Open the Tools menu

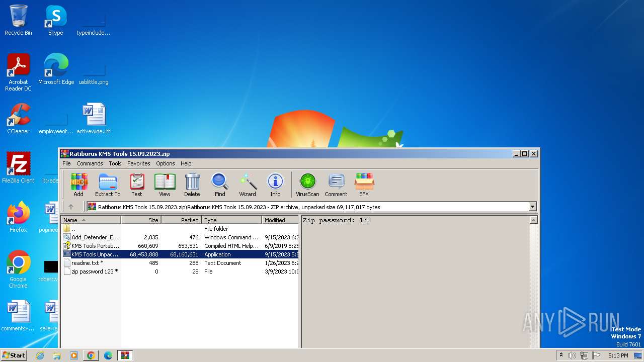coord(115,163)
